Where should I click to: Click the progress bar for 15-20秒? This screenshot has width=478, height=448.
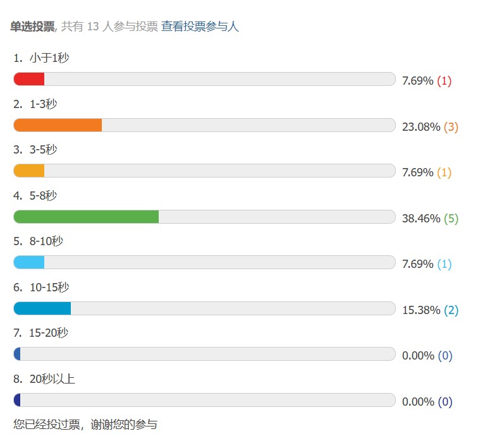(x=204, y=354)
